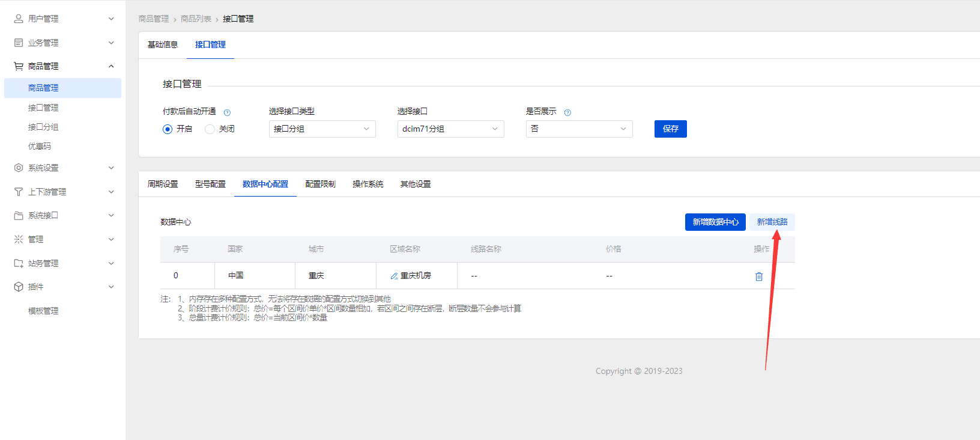Expand the 业务管理 sidebar menu chevron

click(111, 43)
